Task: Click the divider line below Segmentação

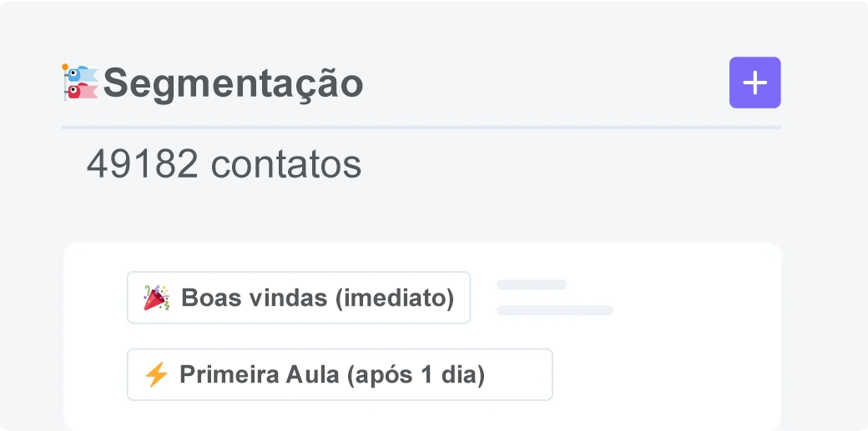Action: 421,128
